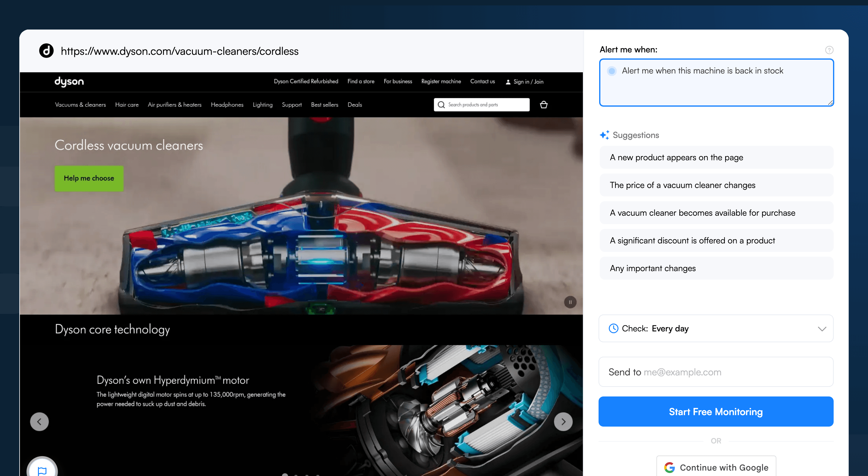
Task: Open Headphones menu
Action: point(227,105)
